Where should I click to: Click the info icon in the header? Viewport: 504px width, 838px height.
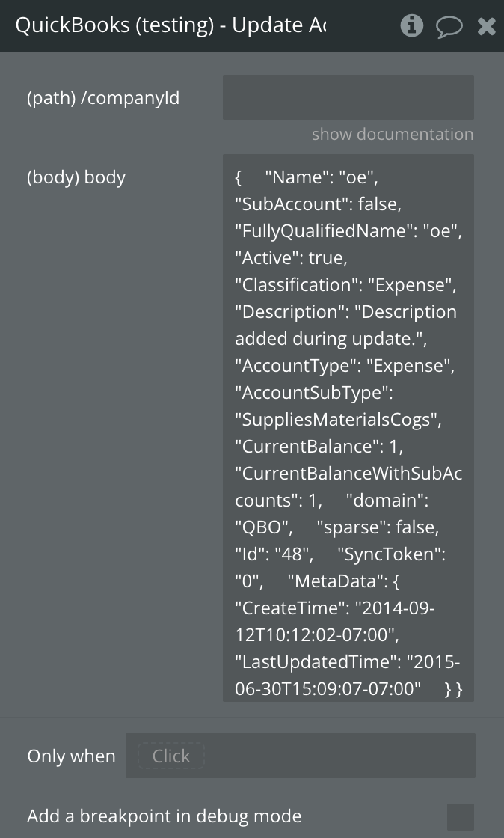pos(411,26)
